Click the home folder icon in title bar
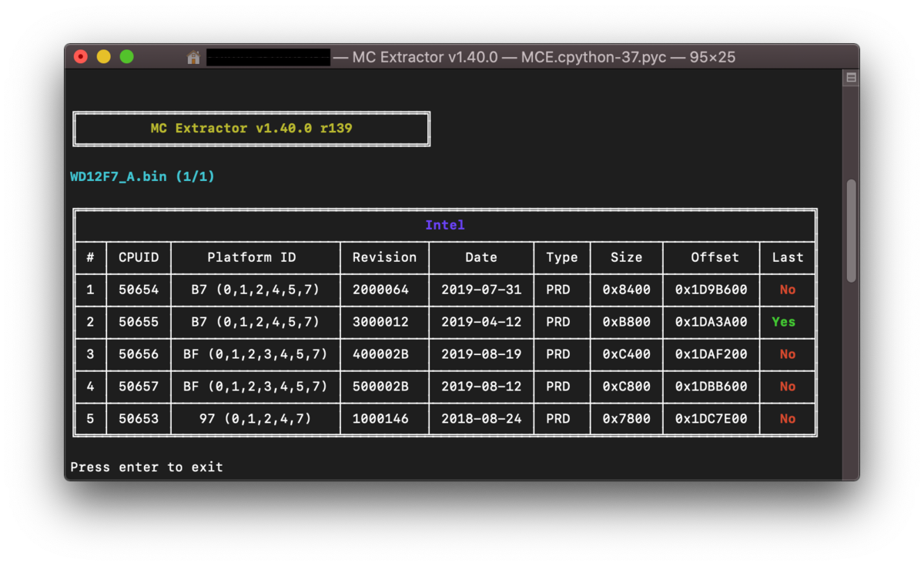 193,58
